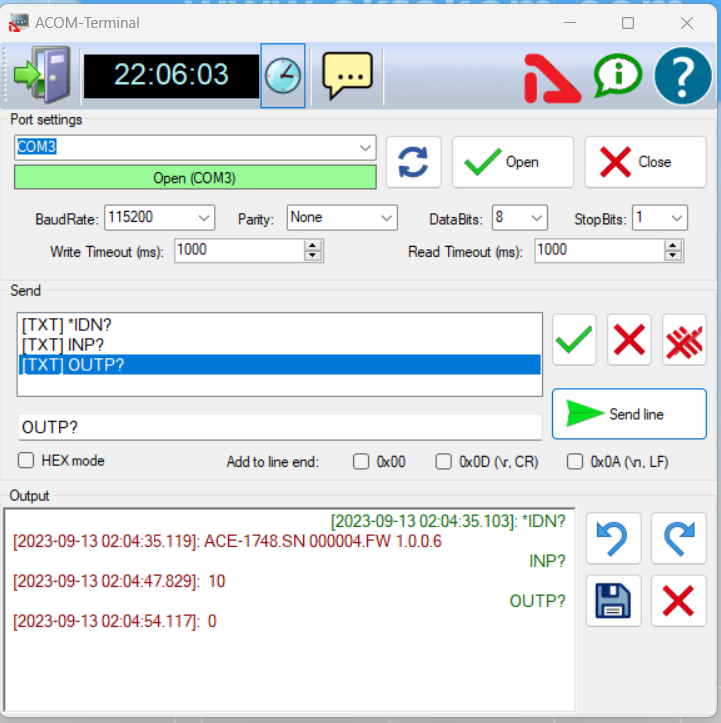Open help with the question mark icon

point(683,76)
